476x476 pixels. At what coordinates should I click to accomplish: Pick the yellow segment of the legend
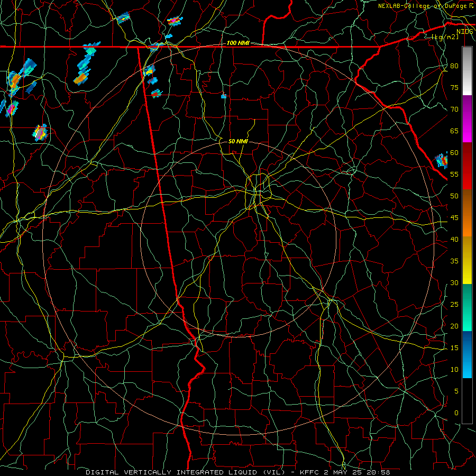click(x=467, y=260)
